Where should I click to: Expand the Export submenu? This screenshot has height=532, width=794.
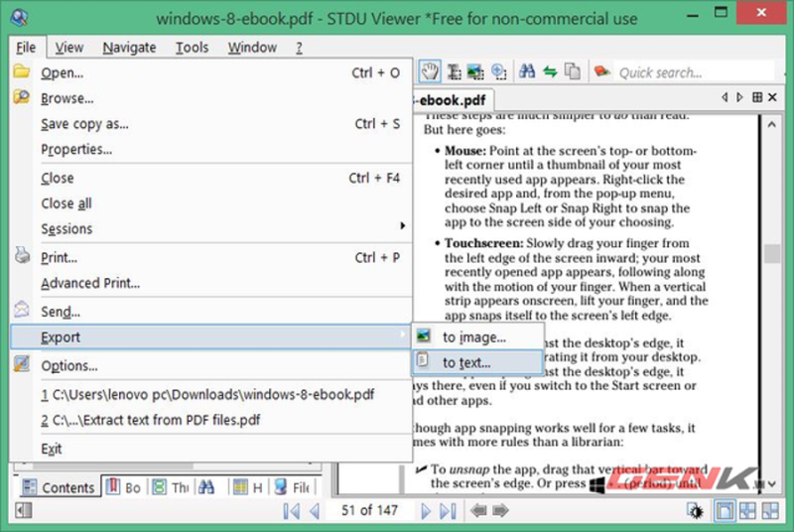tap(210, 336)
